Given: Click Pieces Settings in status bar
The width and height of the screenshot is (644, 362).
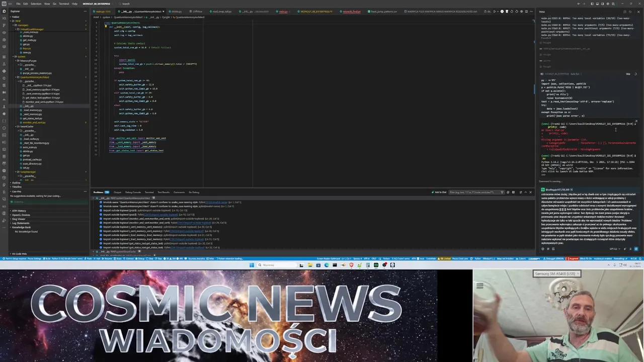Looking at the screenshot, I should pos(34,258).
